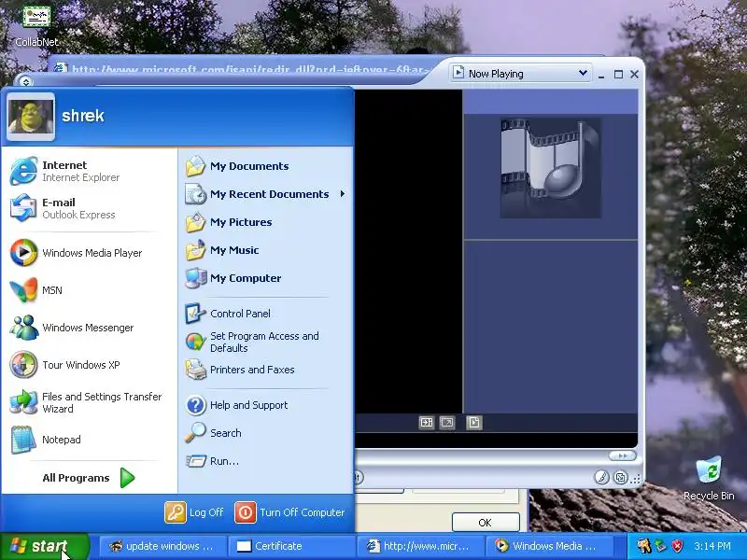Open My Pictures folder
Screen dimensions: 747x560
coord(265,222)
